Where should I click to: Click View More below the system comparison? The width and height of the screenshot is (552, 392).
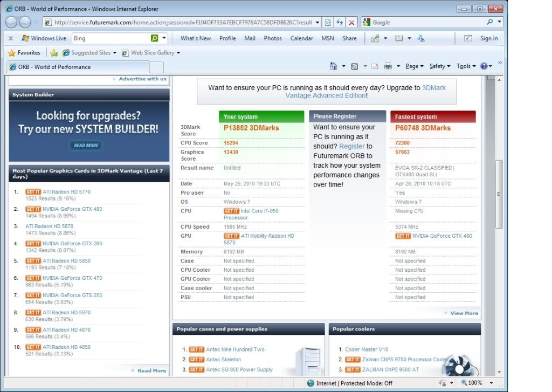tap(464, 313)
